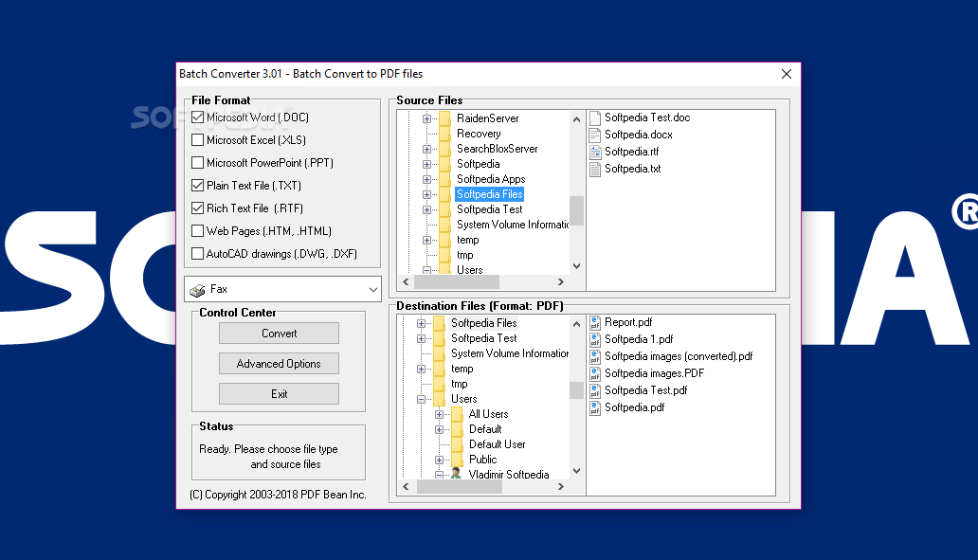Expand the Softpedia Files node in source tree
The width and height of the screenshot is (978, 560).
click(426, 194)
